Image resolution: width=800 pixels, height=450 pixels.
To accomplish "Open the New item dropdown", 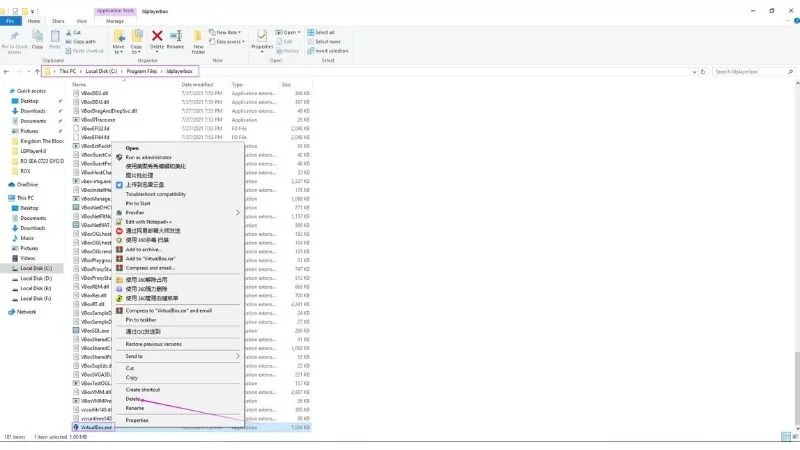I will tap(225, 32).
